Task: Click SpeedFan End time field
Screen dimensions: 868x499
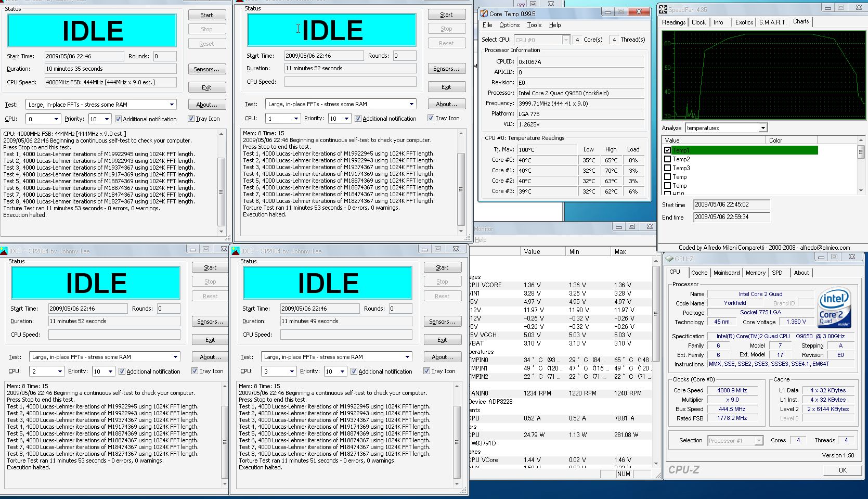Action: click(x=732, y=217)
